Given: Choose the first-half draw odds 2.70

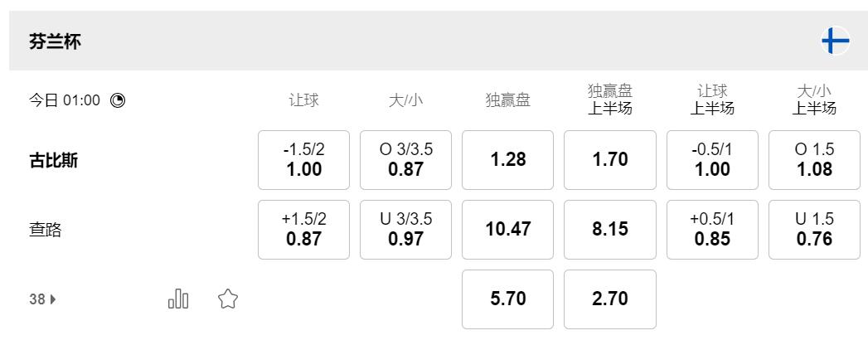Looking at the screenshot, I should (610, 299).
